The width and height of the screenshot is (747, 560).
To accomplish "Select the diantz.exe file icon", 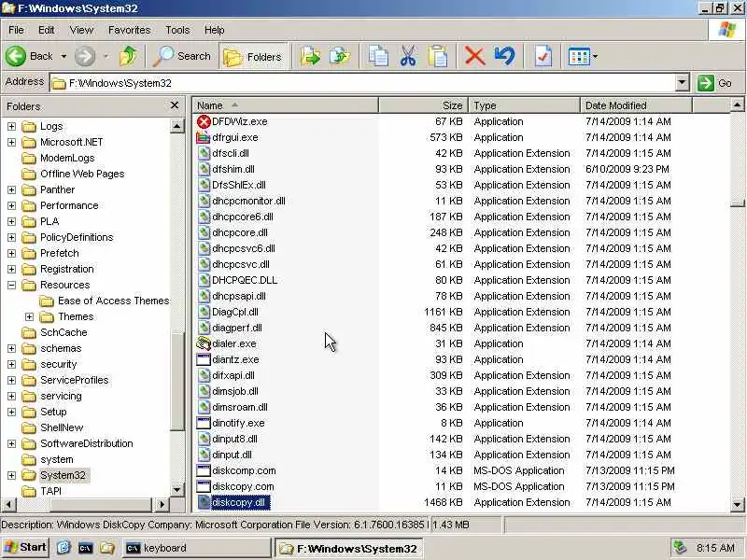I will pos(204,359).
